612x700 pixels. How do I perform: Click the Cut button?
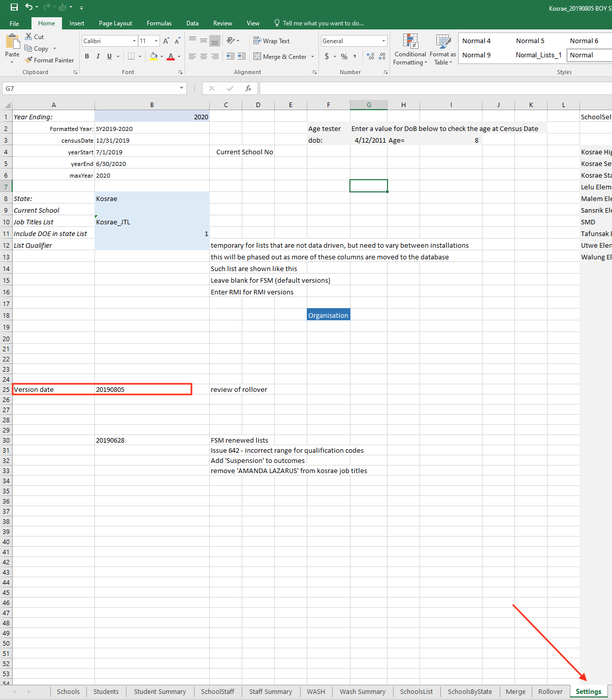pos(35,37)
